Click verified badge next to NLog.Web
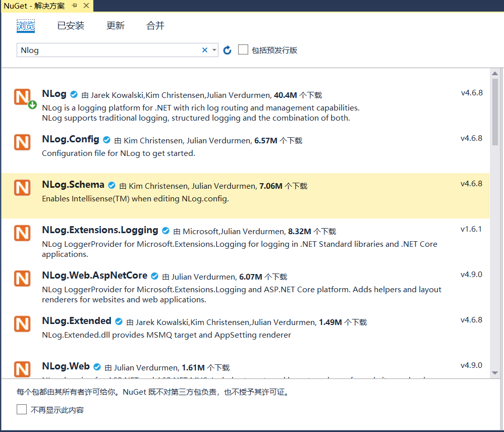Screen dimensions: 504x432 pos(97,366)
